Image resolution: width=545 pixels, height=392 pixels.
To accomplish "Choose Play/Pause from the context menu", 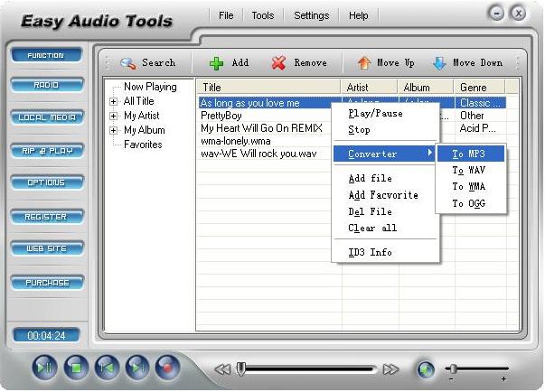I will point(385,114).
